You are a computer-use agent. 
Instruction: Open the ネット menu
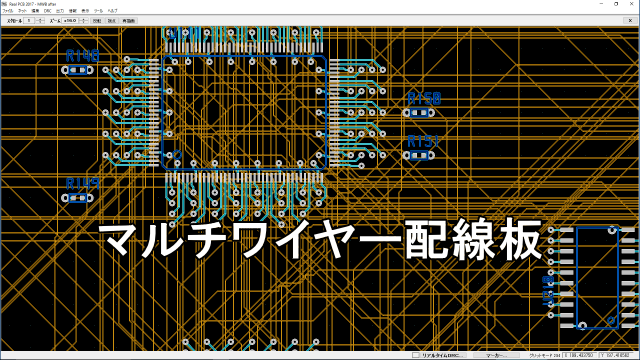(x=22, y=11)
